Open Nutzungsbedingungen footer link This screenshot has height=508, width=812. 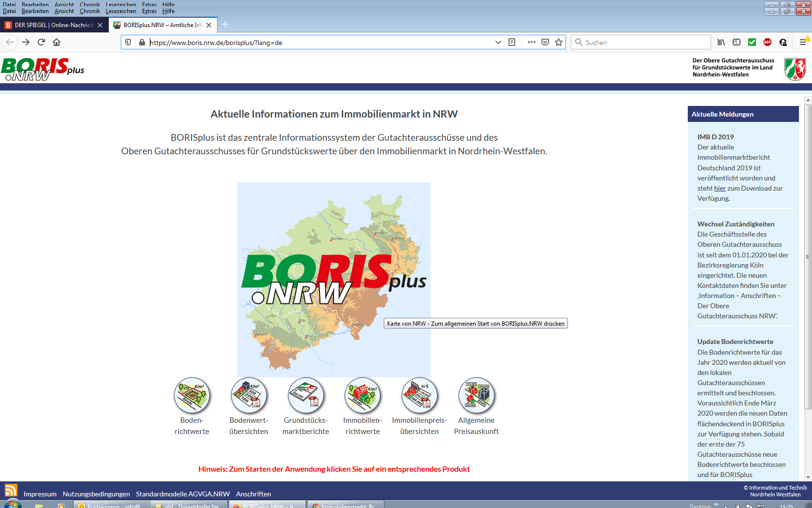click(x=96, y=494)
